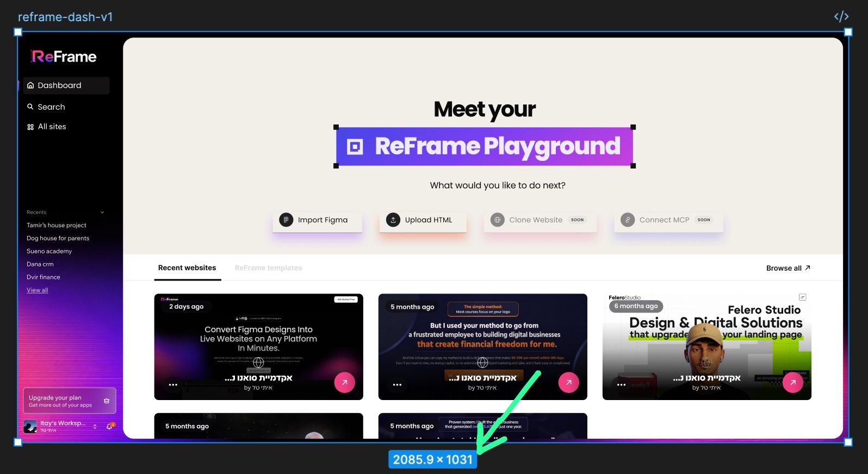Click the square icon in ReFrame Playground banner
The image size is (868, 474).
[x=355, y=147]
